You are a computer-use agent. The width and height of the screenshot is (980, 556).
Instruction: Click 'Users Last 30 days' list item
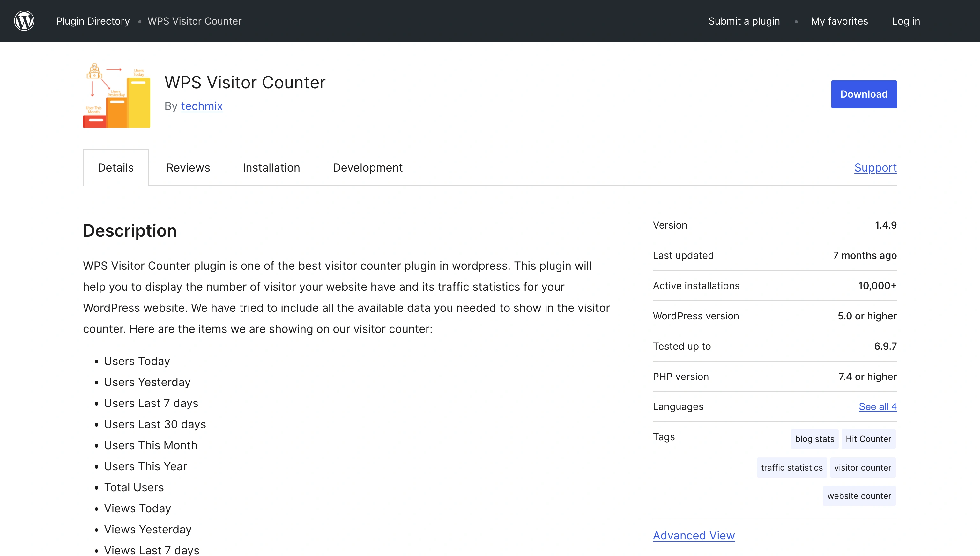click(155, 424)
